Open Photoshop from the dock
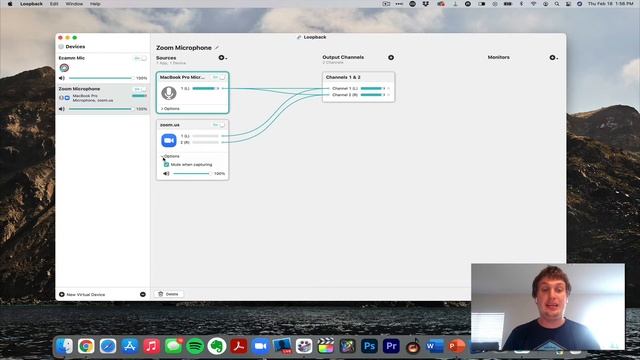 [369, 346]
